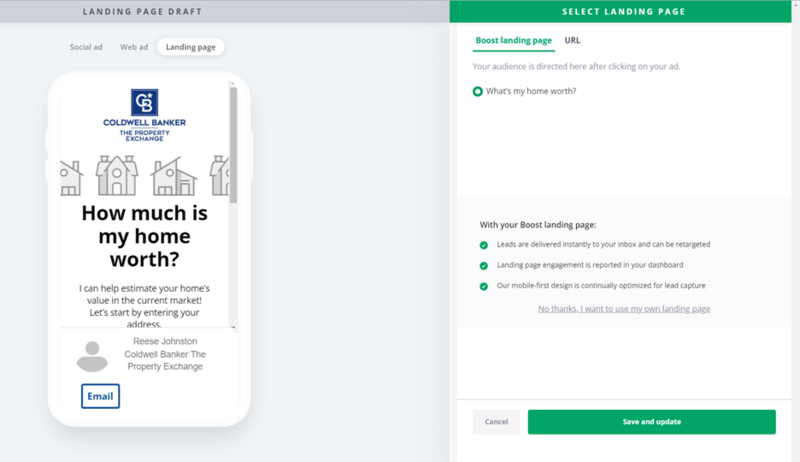
Task: Click the tall house illustration with round window
Action: coord(117,175)
